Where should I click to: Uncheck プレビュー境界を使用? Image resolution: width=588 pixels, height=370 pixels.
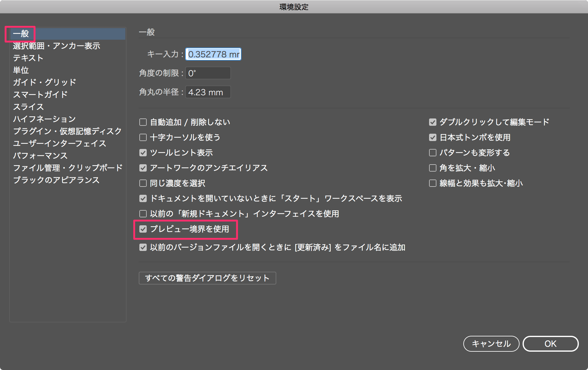pos(143,229)
